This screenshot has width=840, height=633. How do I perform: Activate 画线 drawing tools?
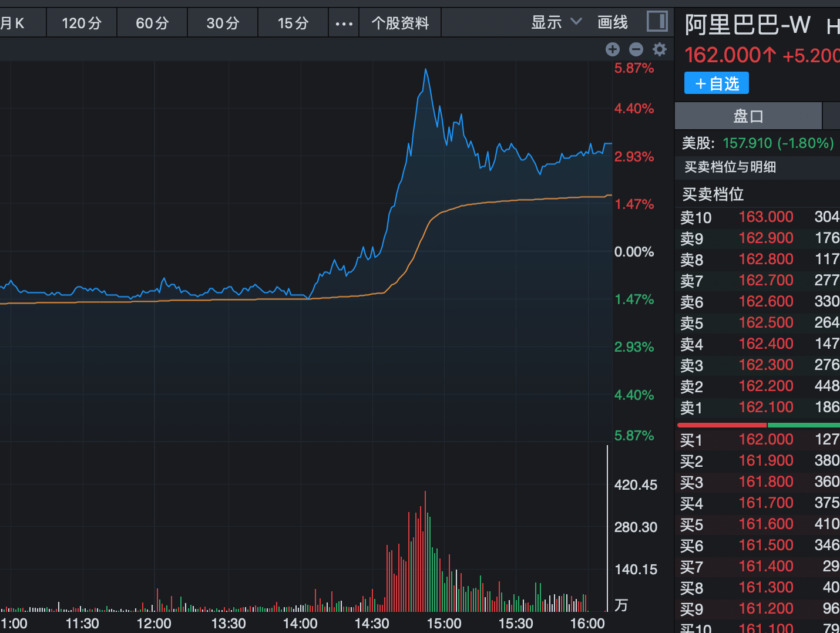[x=613, y=22]
